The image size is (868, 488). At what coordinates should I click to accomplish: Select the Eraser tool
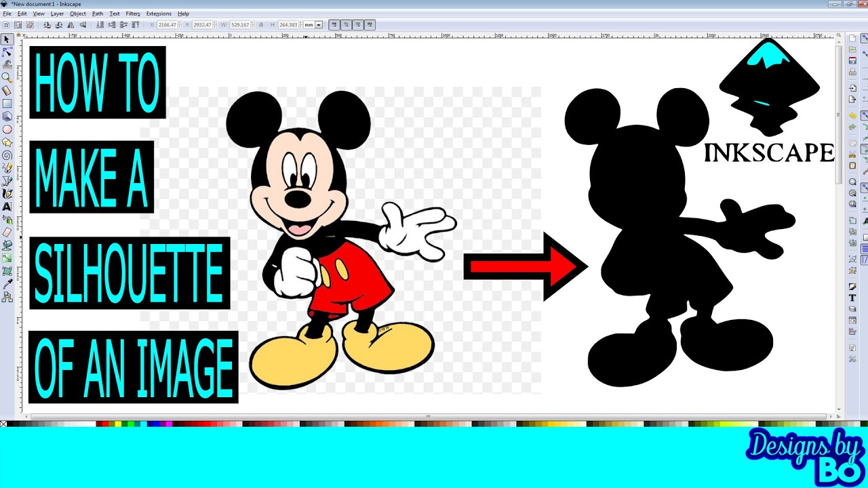pyautogui.click(x=7, y=232)
